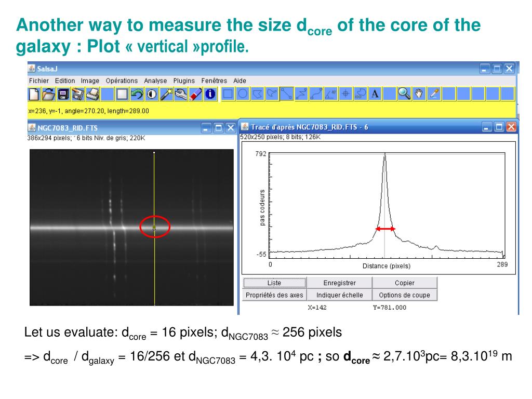The height and width of the screenshot is (399, 532).
Task: Select the hand scrolling tool
Action: click(419, 94)
